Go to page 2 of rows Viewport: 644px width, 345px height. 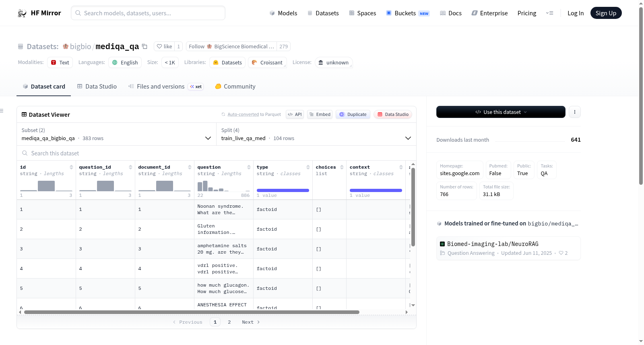229,322
